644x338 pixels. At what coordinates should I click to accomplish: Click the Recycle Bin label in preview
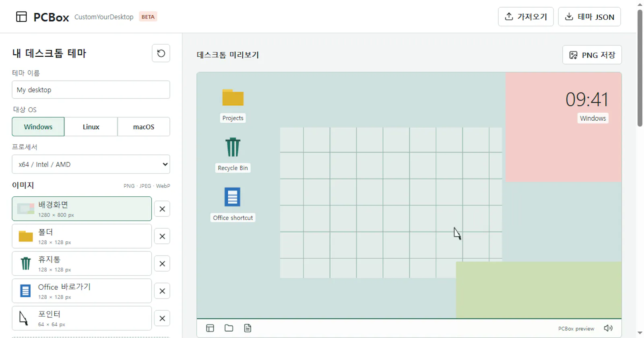[233, 168]
